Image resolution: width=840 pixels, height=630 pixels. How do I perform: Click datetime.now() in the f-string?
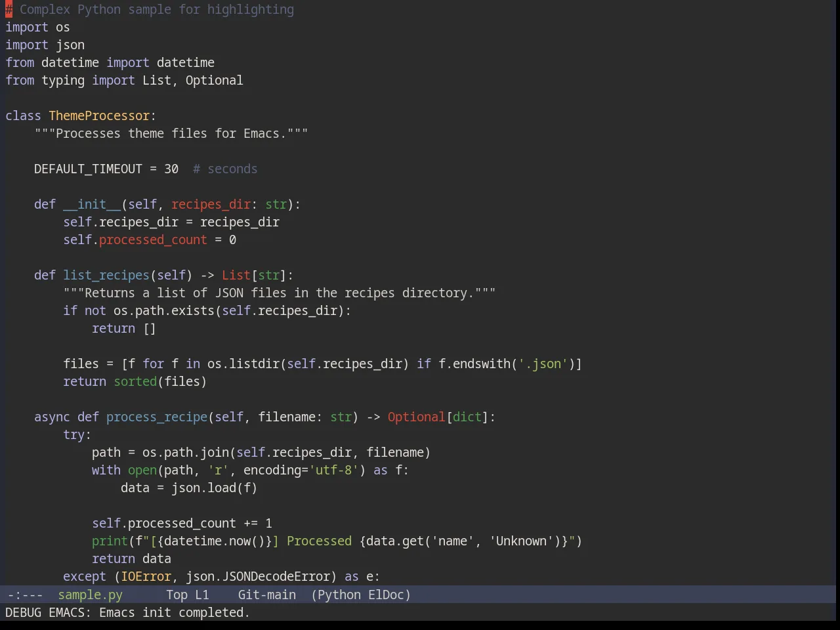point(215,541)
